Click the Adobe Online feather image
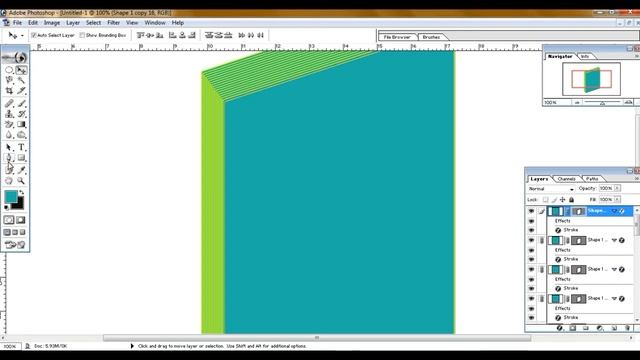 (15, 57)
